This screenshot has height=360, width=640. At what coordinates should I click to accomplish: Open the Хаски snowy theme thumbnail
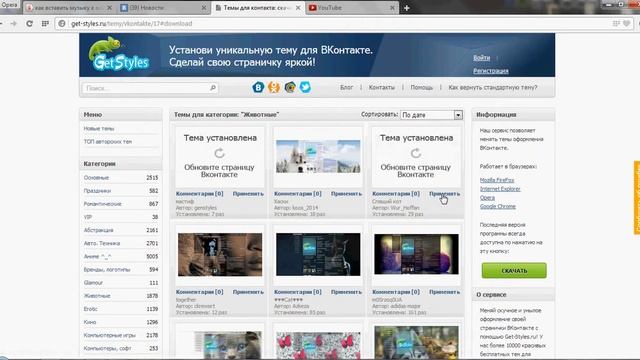coord(318,156)
